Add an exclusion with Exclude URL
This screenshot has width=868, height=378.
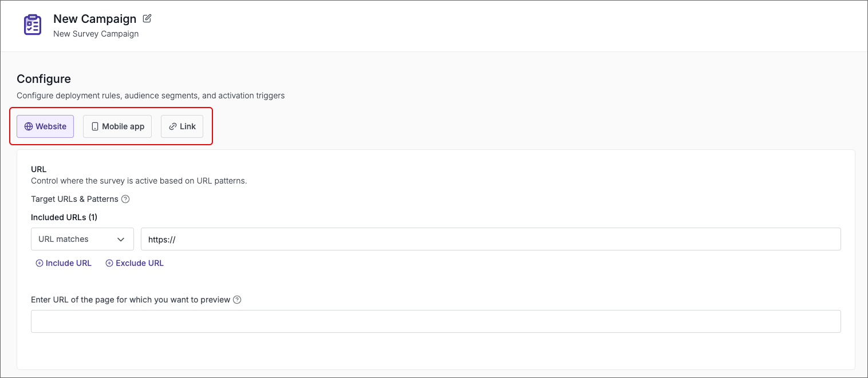point(140,263)
